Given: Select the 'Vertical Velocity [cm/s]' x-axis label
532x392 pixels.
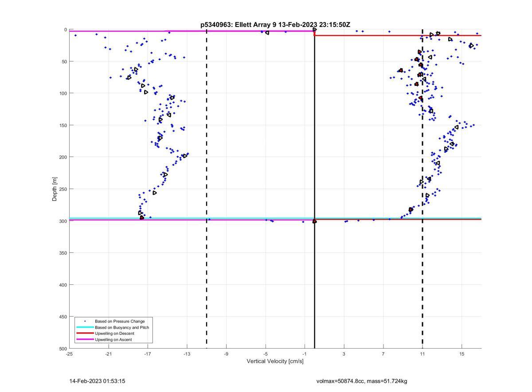Looking at the screenshot, I should click(275, 361).
